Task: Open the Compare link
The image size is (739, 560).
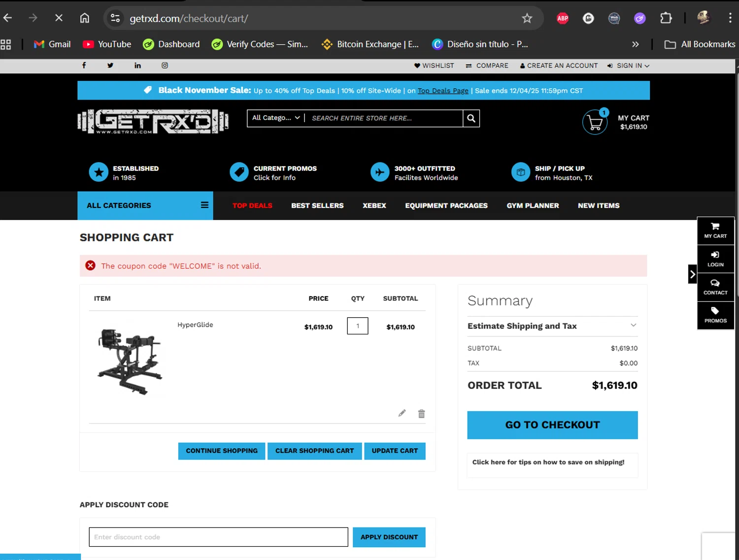Action: pos(487,66)
